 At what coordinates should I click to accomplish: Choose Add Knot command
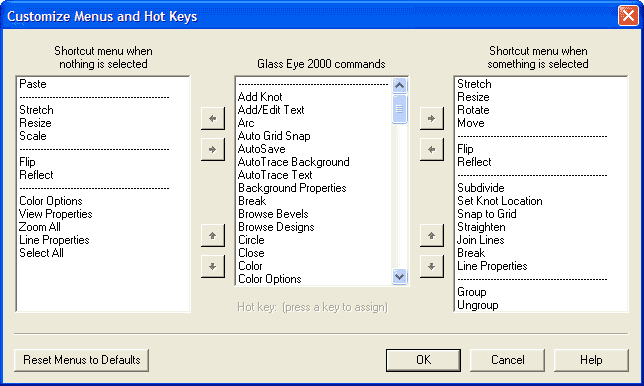pos(260,97)
